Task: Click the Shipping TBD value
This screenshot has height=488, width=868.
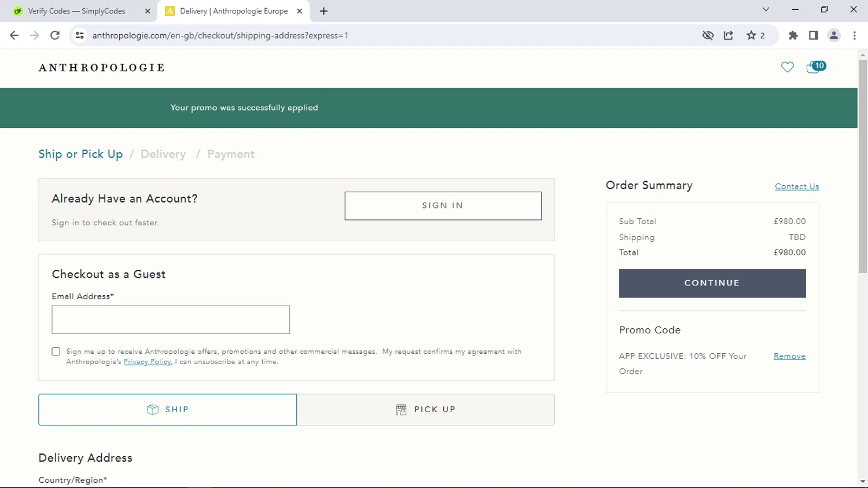Action: [797, 237]
